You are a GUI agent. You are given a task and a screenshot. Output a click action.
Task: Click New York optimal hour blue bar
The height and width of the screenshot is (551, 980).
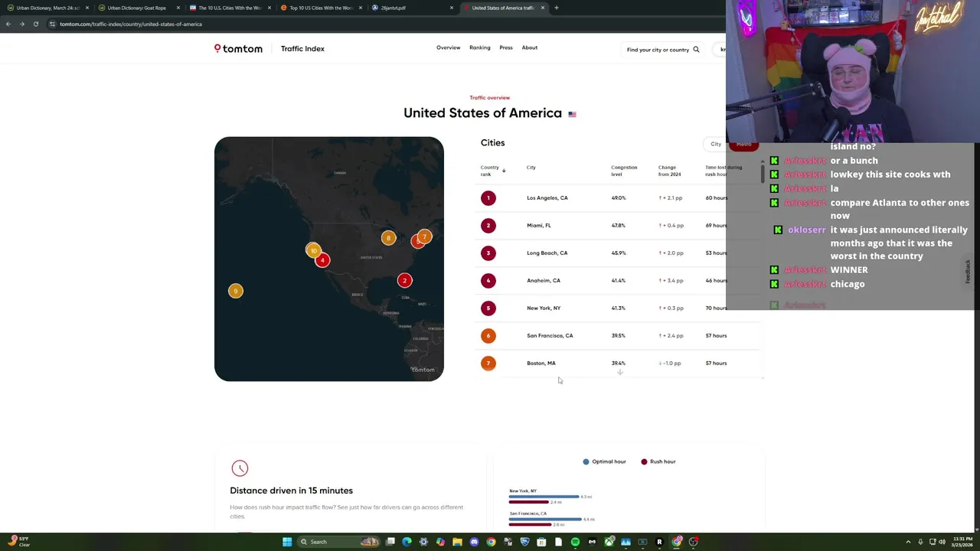544,497
